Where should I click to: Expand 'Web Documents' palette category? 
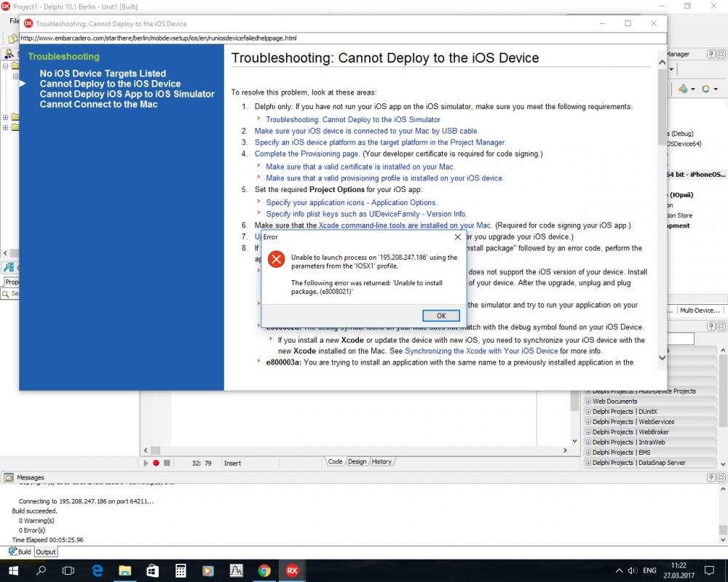click(588, 402)
